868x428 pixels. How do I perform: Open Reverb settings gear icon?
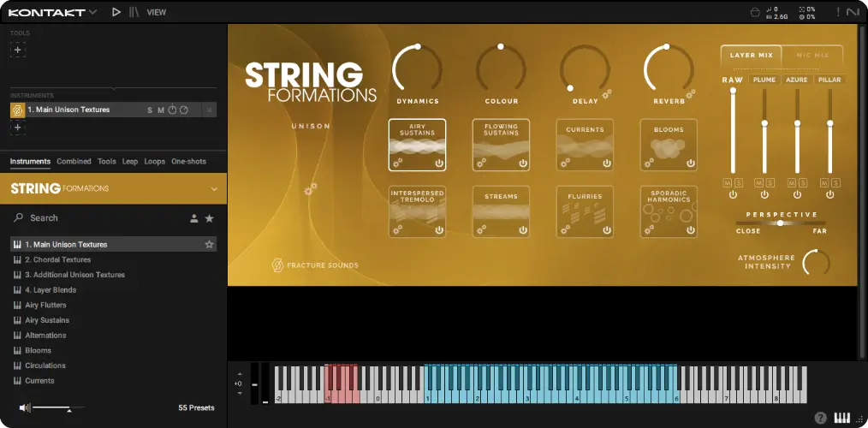[691, 93]
